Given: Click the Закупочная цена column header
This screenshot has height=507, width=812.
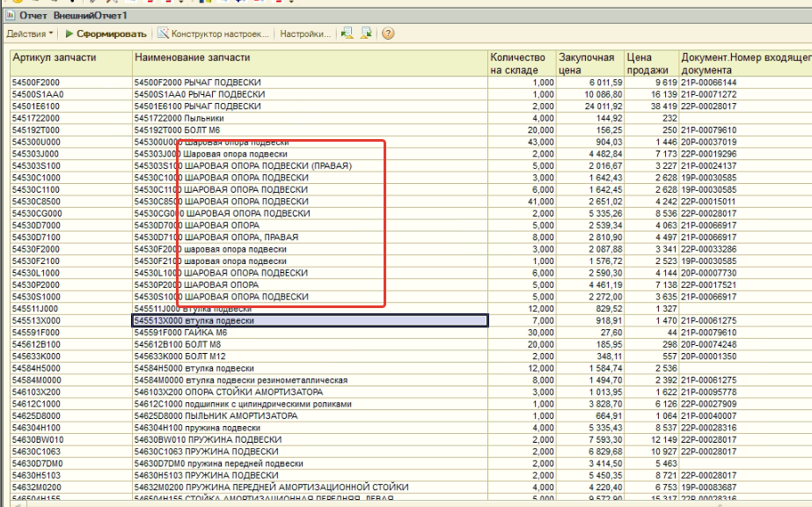Looking at the screenshot, I should pyautogui.click(x=589, y=63).
